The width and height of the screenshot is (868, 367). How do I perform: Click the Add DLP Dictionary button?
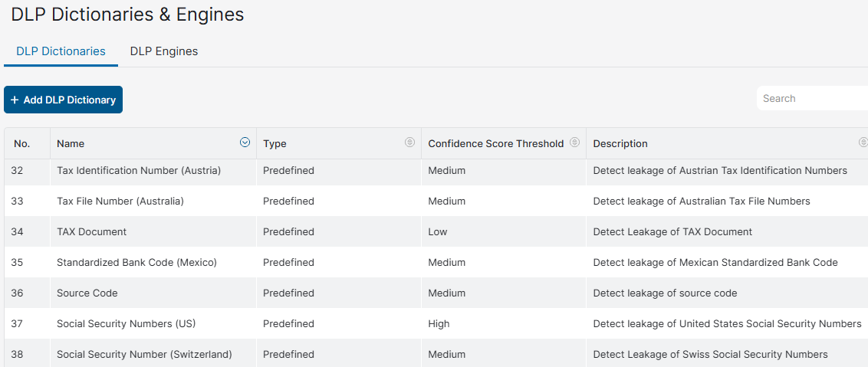(63, 100)
